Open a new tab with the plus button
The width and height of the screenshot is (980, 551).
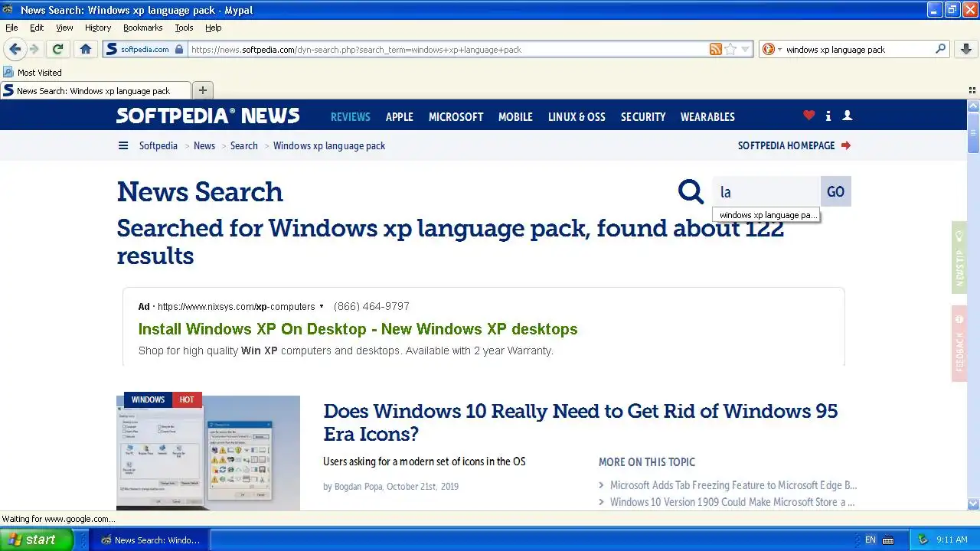(202, 90)
